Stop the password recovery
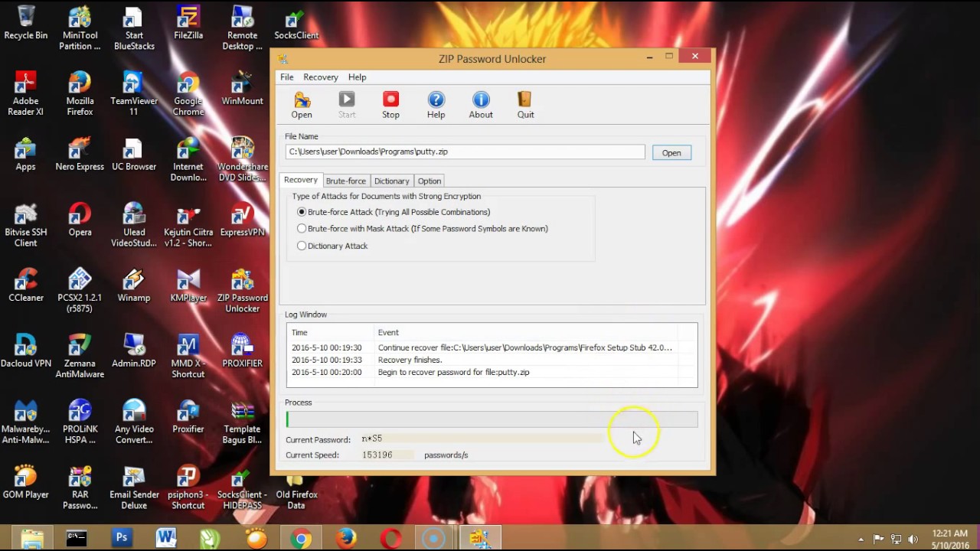 [390, 105]
